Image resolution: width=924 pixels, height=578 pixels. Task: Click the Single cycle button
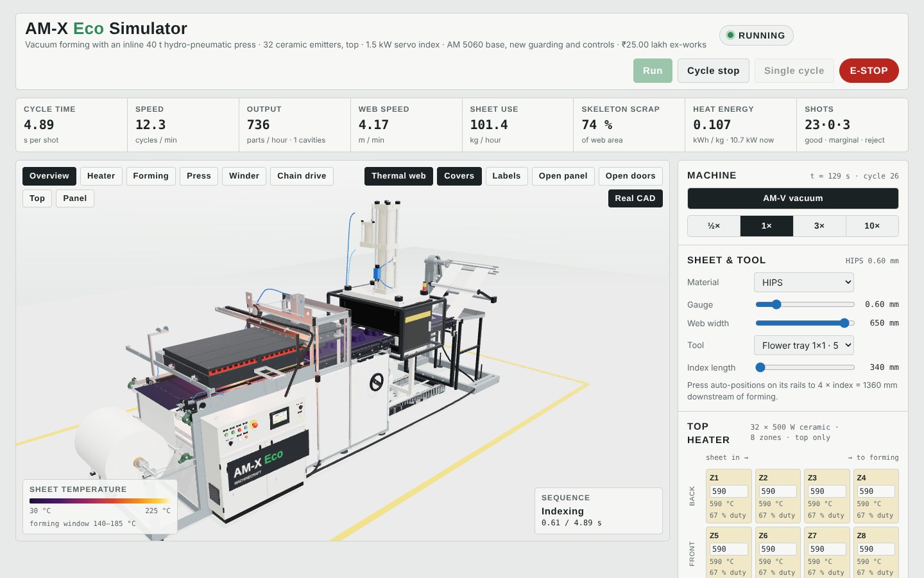[794, 71]
